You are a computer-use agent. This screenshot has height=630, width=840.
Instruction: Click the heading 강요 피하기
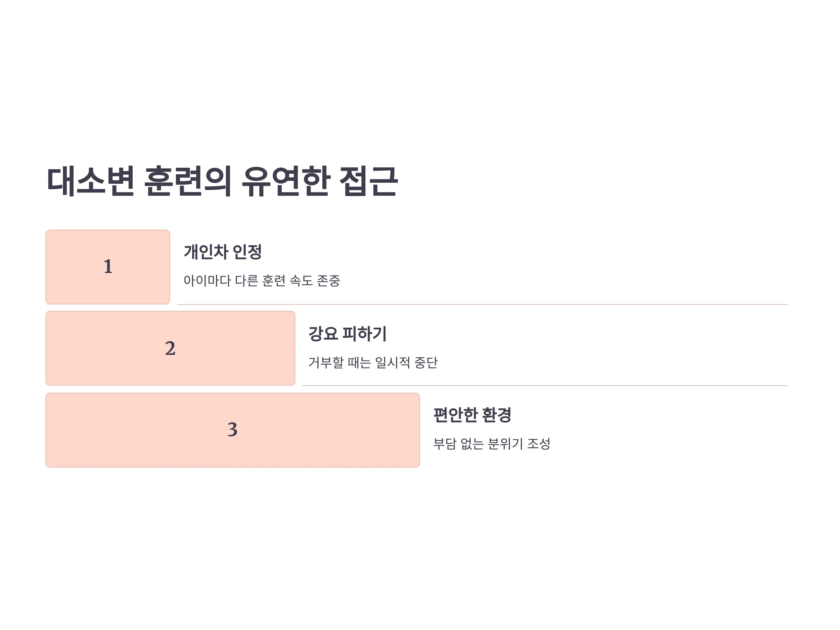pos(347,334)
